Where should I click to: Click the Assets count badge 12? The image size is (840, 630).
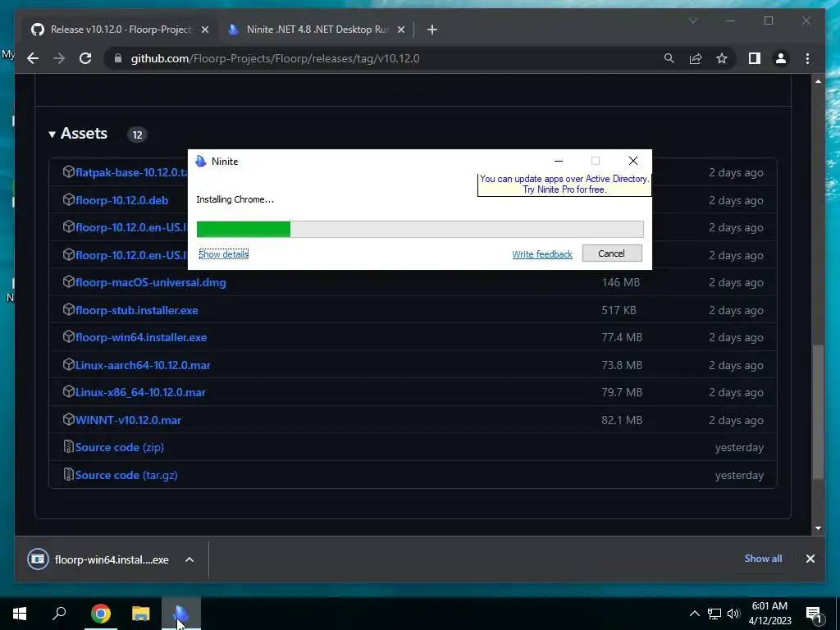[137, 135]
